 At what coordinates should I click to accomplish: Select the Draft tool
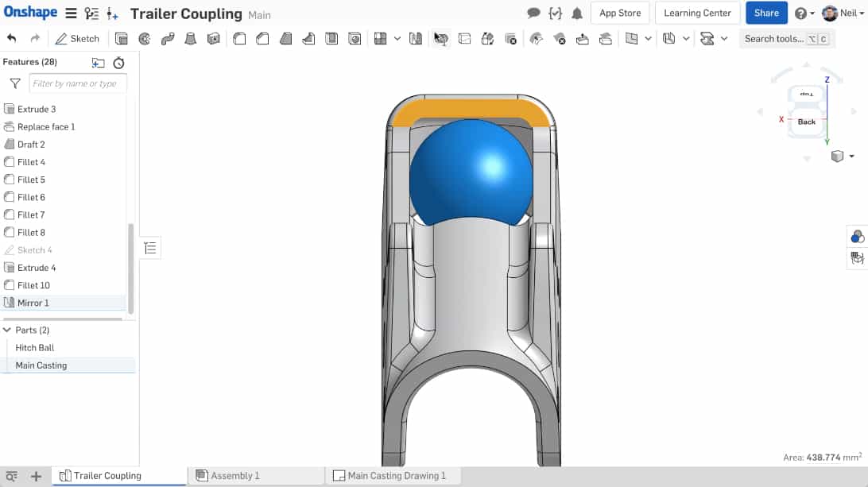285,39
